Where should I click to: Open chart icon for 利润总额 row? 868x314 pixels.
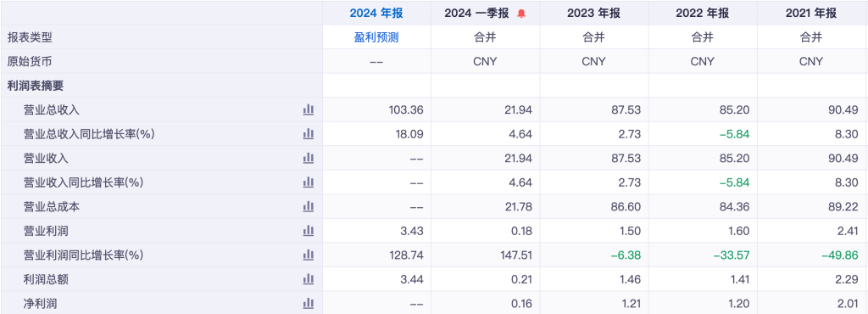tap(309, 280)
